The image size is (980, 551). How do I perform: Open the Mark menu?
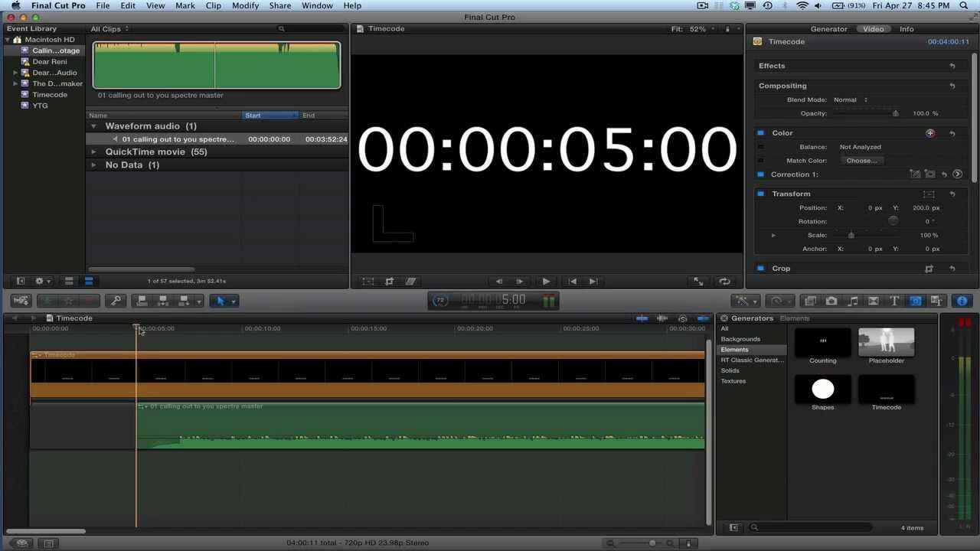(185, 5)
